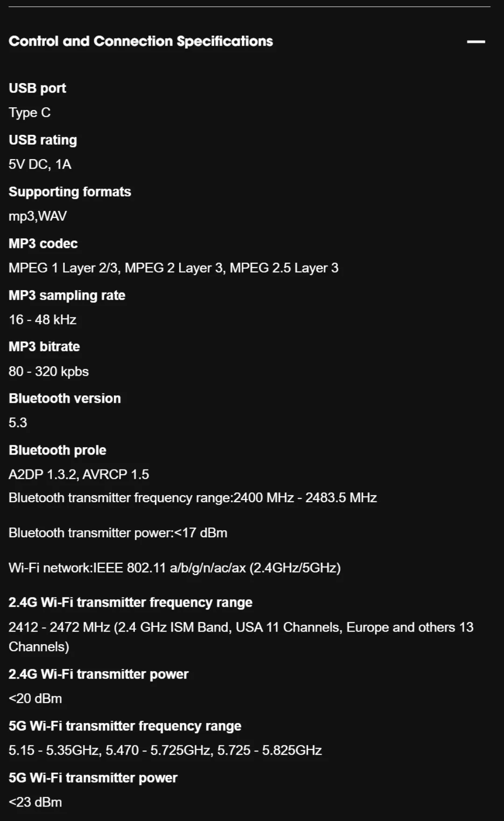Viewport: 504px width, 821px height.
Task: Click the 5V DC, 1A value
Action: pos(40,164)
